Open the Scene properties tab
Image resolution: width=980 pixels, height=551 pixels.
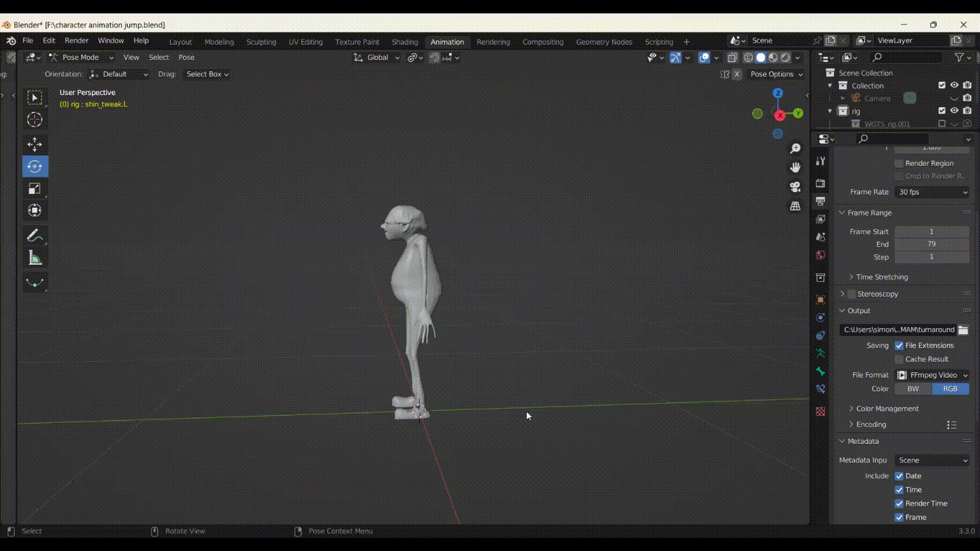(820, 237)
